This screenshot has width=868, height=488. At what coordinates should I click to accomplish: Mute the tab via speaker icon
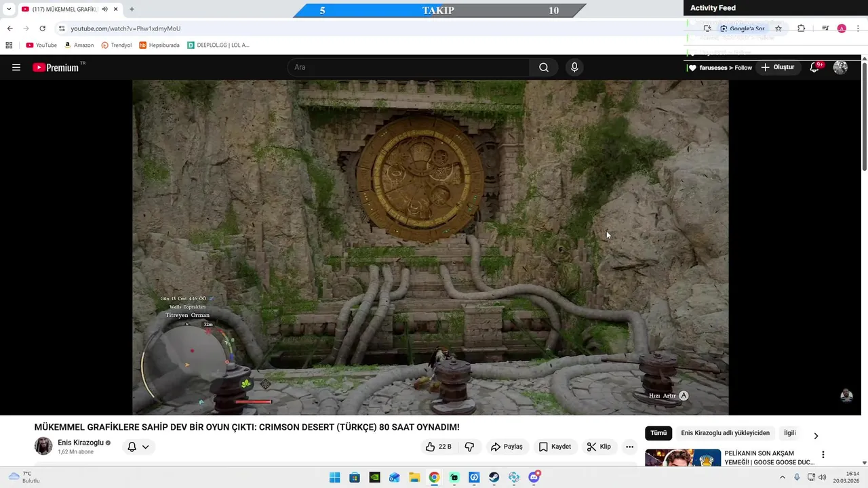click(104, 9)
